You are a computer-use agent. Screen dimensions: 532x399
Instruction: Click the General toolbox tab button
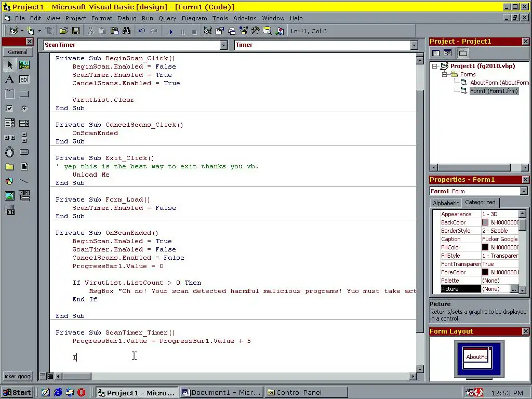(x=18, y=52)
